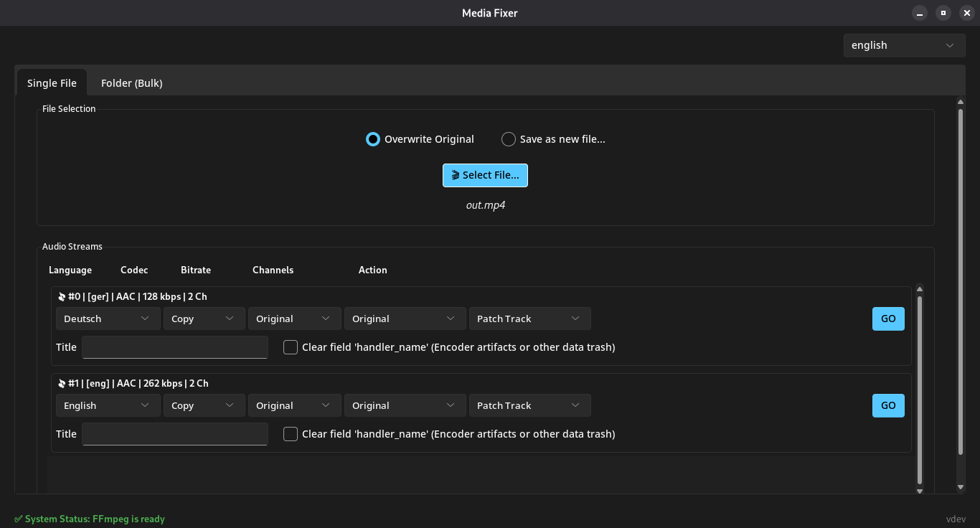This screenshot has width=980, height=528.
Task: Tick clear handler_name checkbox for stream #1
Action: (x=291, y=434)
